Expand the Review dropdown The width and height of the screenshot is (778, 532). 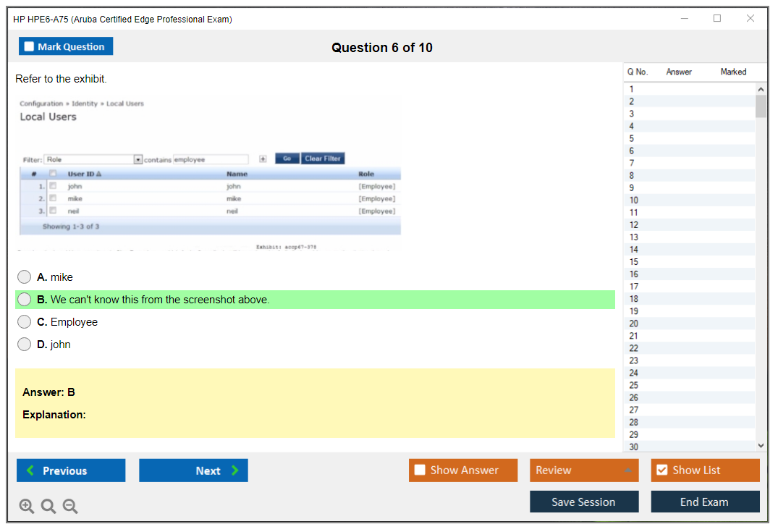click(x=628, y=470)
